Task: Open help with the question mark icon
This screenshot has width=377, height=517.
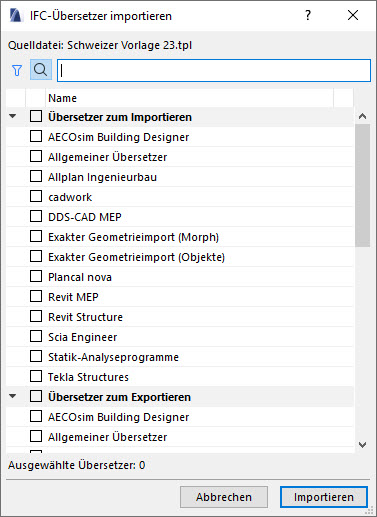Action: (308, 15)
